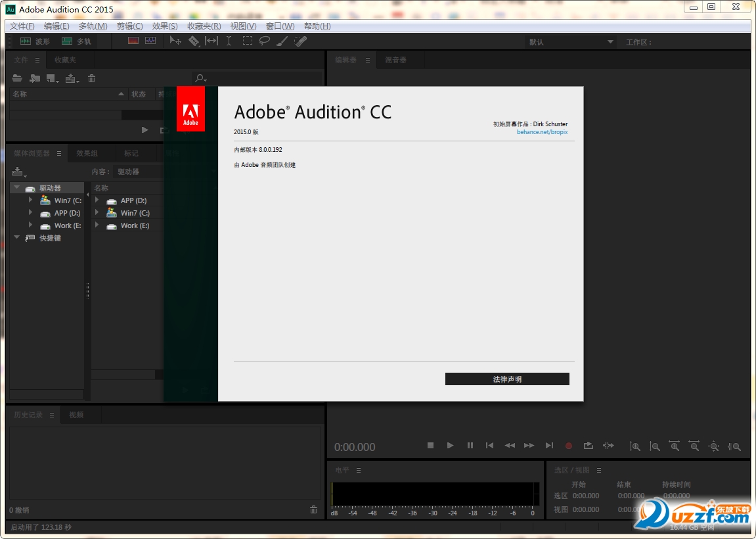Zoom in time with horizontal plus magnifier

point(675,446)
